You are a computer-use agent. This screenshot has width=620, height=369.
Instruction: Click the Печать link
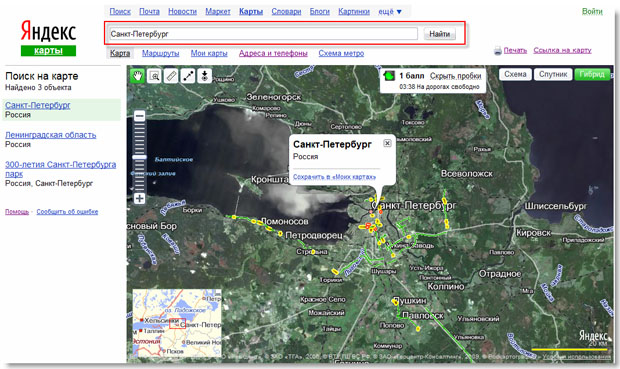(x=515, y=50)
